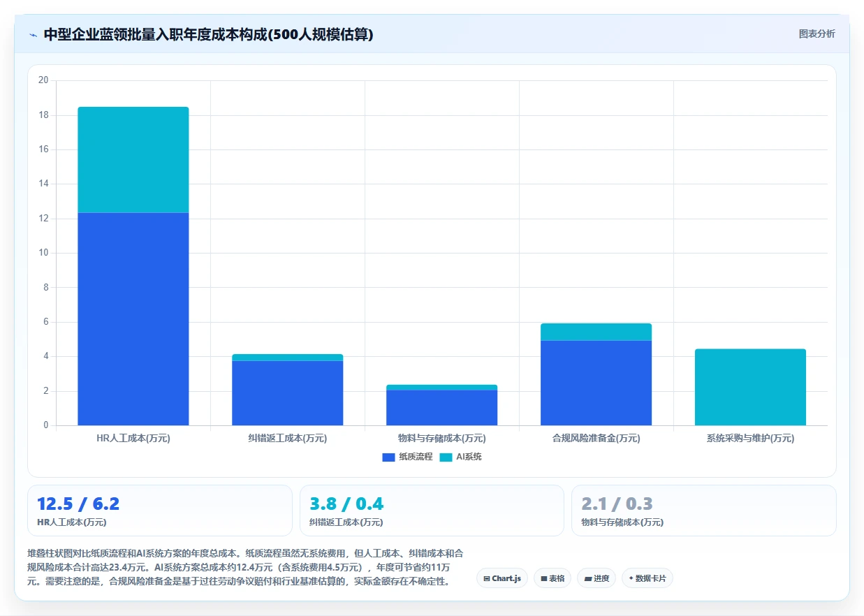Click the legend label text 纸质流程
Screen dimensions: 864x616
(x=416, y=457)
